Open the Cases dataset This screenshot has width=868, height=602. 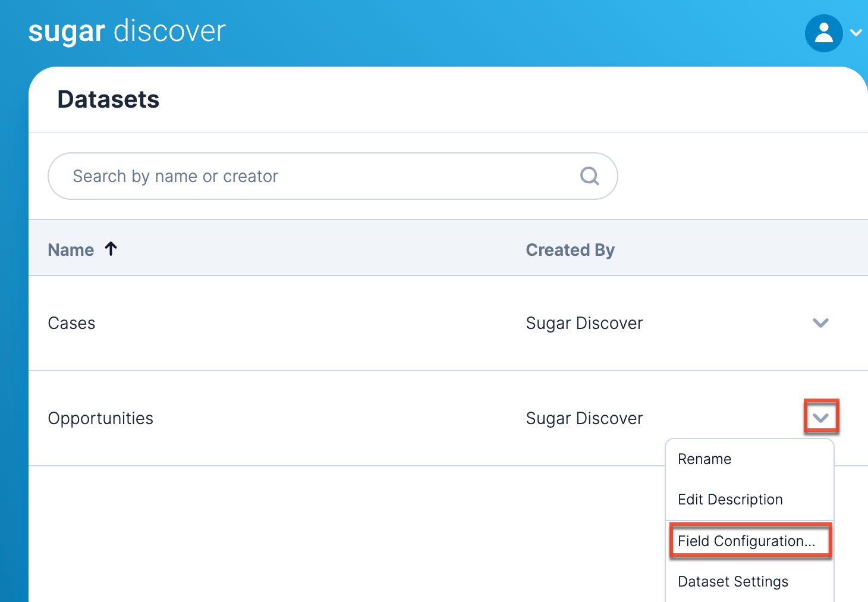click(72, 323)
